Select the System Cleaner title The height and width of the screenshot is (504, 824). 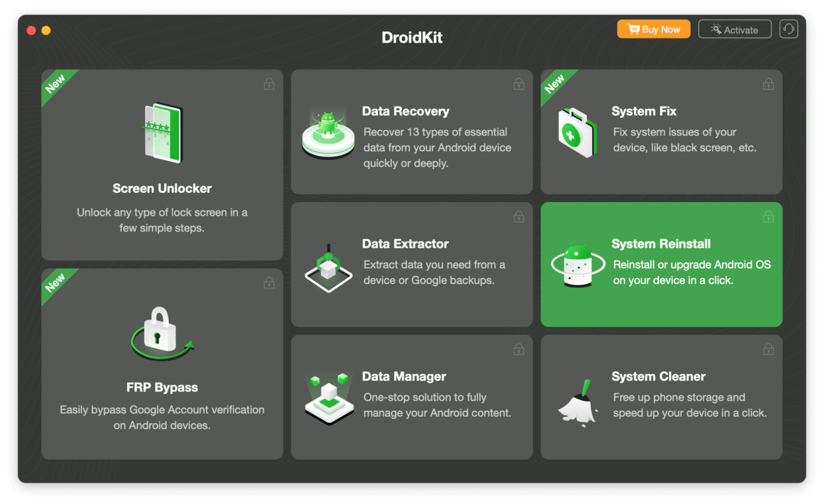tap(659, 376)
